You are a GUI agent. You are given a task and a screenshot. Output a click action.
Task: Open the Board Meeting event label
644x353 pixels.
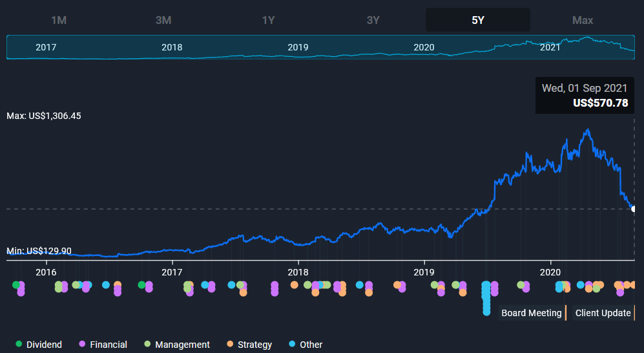tap(532, 313)
